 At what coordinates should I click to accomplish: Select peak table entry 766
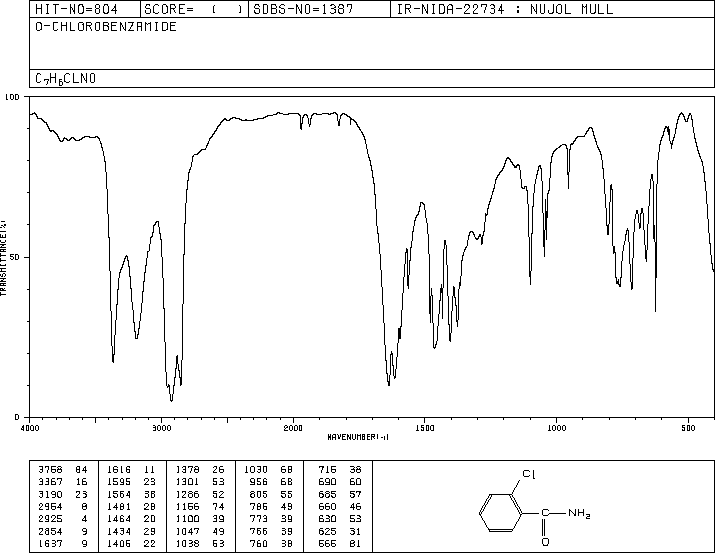click(x=271, y=531)
